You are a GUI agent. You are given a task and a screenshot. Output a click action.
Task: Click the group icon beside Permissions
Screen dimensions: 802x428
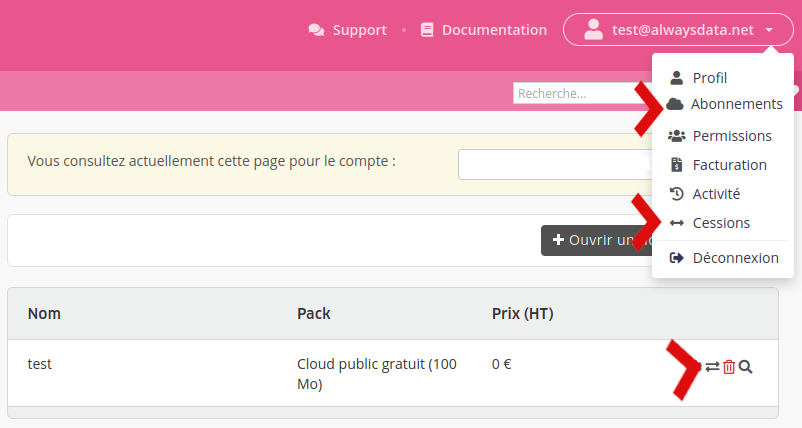click(x=676, y=136)
